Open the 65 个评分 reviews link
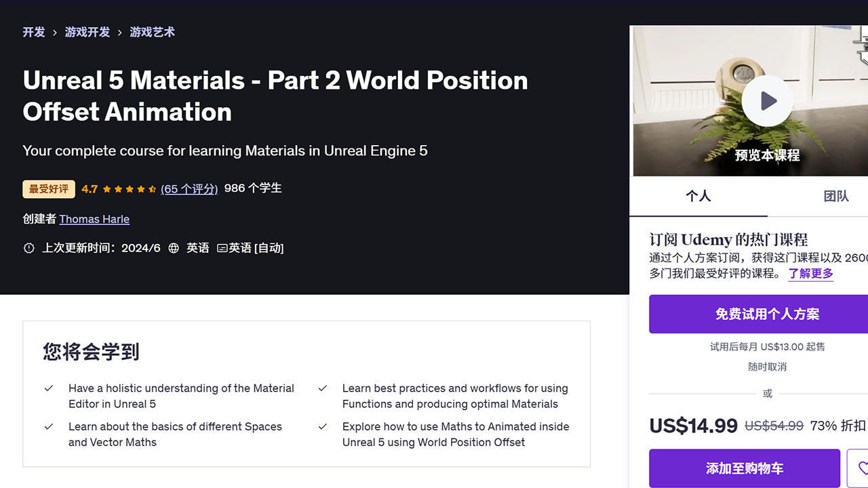Screen dimensions: 868x488 (189, 189)
